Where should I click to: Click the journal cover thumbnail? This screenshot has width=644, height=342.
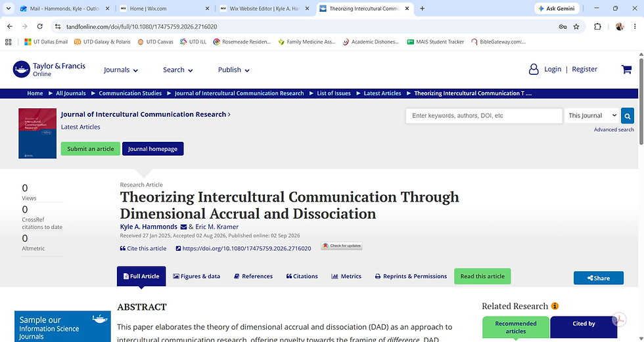[x=37, y=133]
